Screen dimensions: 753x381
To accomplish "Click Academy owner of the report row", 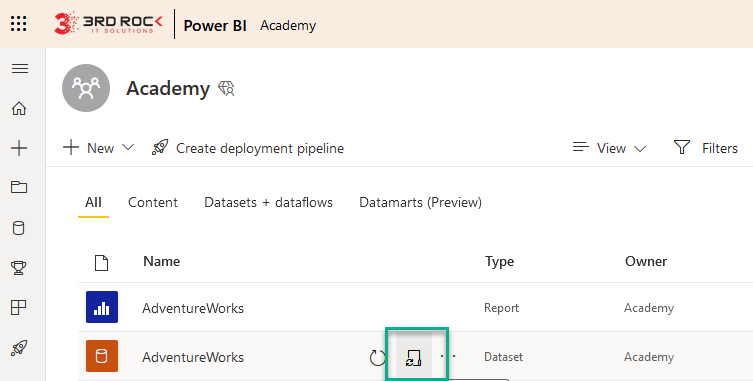I will tap(649, 308).
